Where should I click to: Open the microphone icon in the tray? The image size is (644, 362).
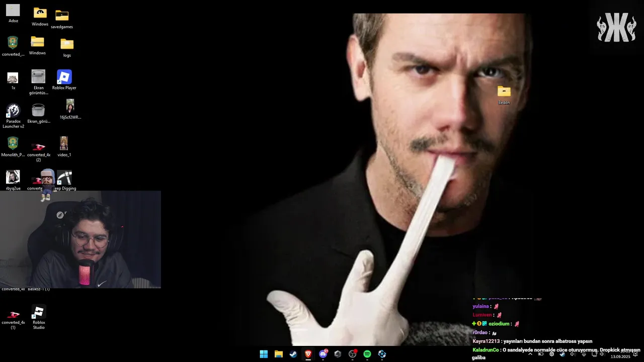click(584, 354)
